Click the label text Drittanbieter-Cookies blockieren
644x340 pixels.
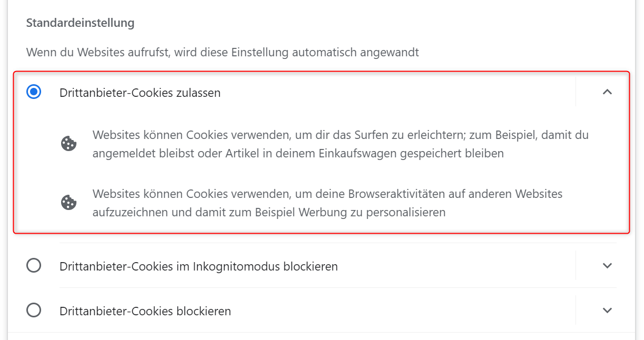pyautogui.click(x=145, y=311)
